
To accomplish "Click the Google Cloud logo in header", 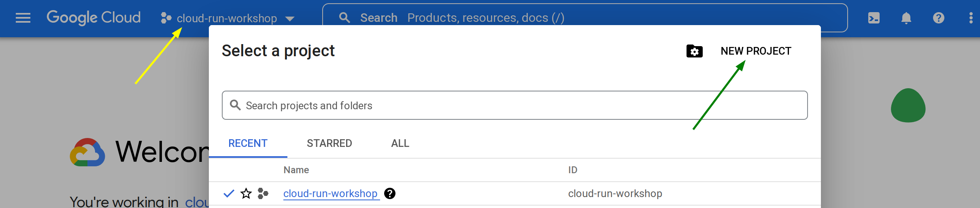I will click(94, 18).
